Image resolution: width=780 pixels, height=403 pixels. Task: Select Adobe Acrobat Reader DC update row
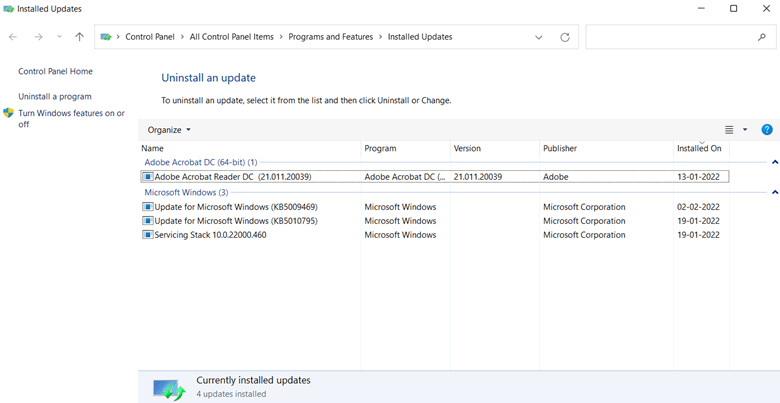click(434, 177)
